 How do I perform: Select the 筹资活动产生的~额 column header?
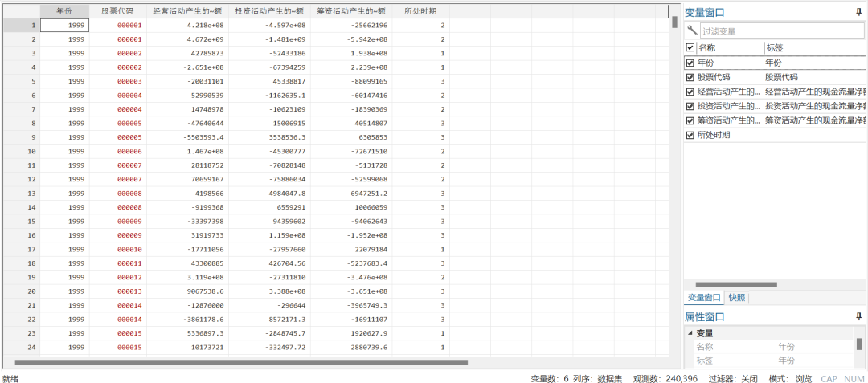click(x=351, y=11)
